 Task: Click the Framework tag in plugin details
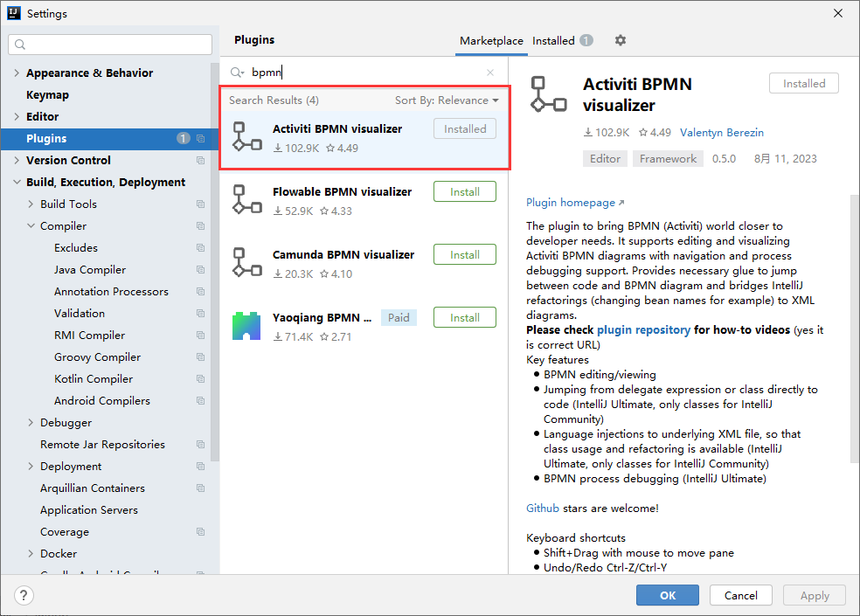[668, 158]
